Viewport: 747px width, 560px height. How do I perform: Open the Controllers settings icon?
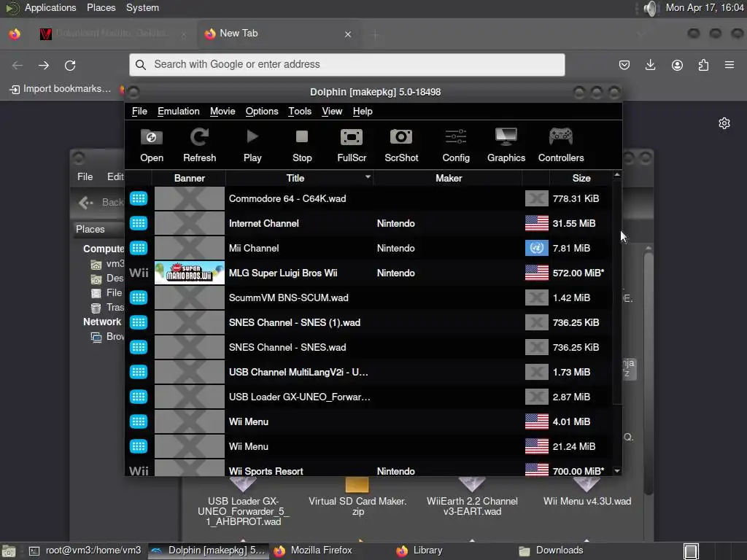(561, 145)
